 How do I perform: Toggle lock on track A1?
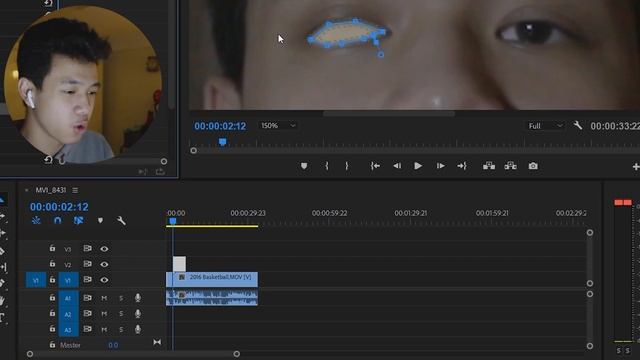tap(52, 298)
